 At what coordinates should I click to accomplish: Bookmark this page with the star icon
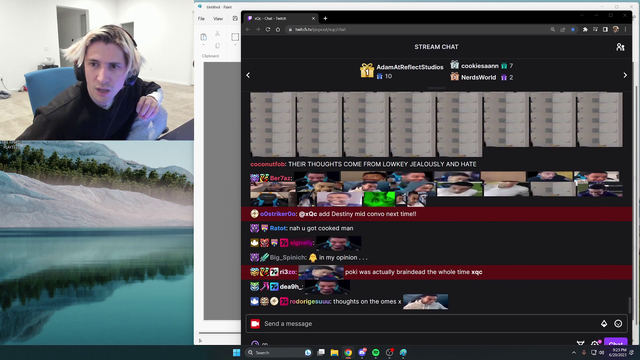pos(573,29)
